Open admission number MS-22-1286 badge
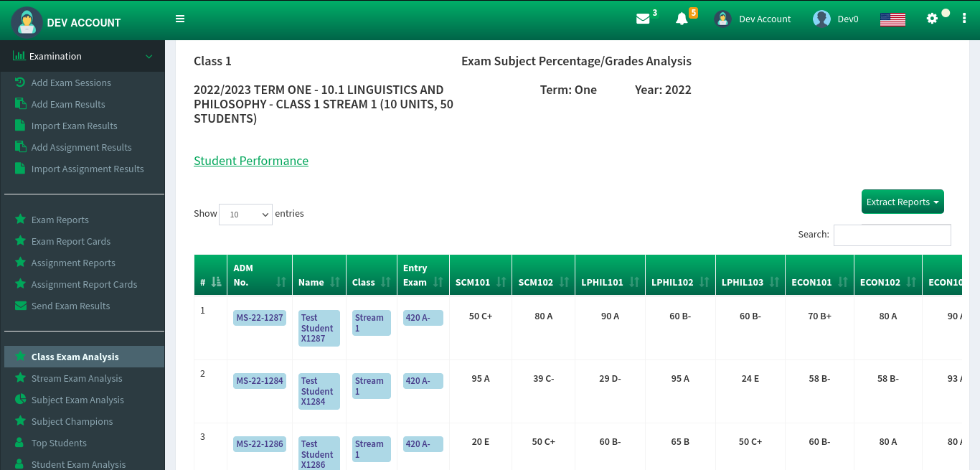Viewport: 980px width, 470px height. pos(260,444)
